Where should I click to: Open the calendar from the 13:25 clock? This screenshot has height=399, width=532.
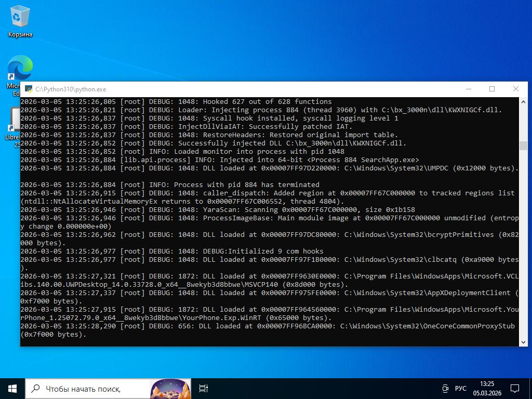click(x=487, y=388)
